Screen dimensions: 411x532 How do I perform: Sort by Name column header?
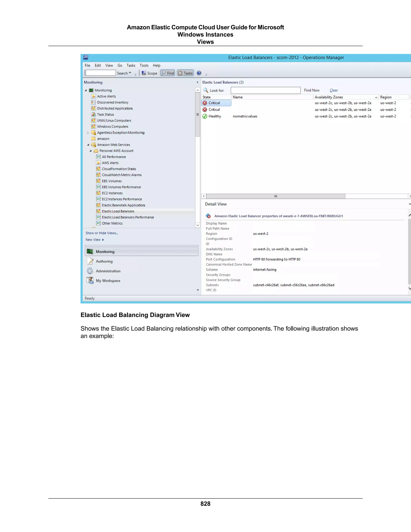coord(272,97)
